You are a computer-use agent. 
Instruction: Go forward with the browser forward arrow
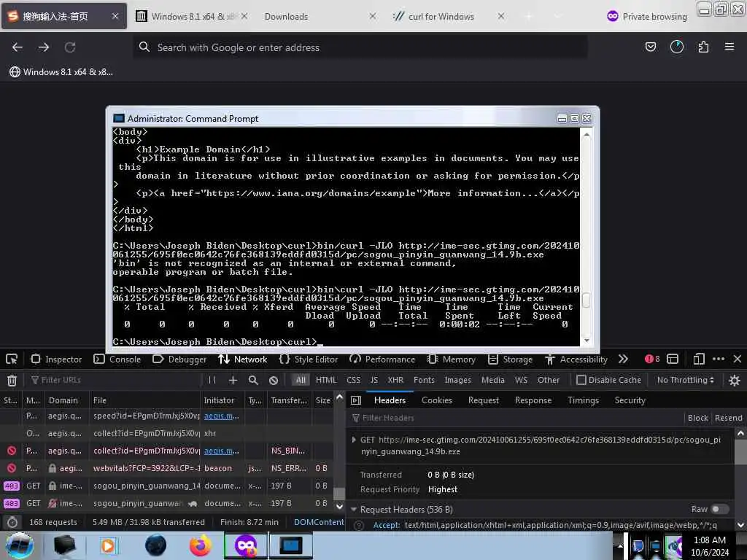[x=44, y=47]
